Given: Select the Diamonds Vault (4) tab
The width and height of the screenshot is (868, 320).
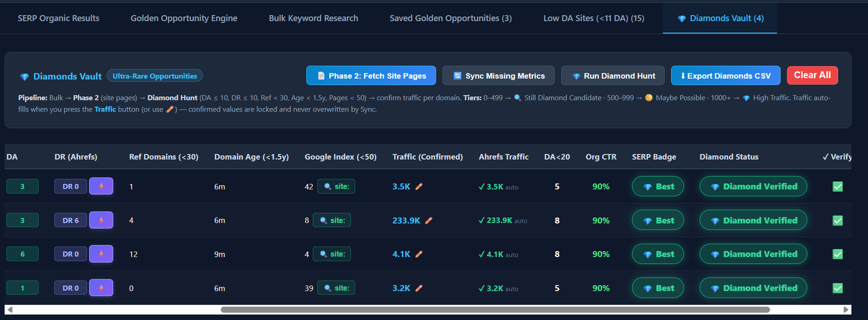Looking at the screenshot, I should click(x=720, y=18).
